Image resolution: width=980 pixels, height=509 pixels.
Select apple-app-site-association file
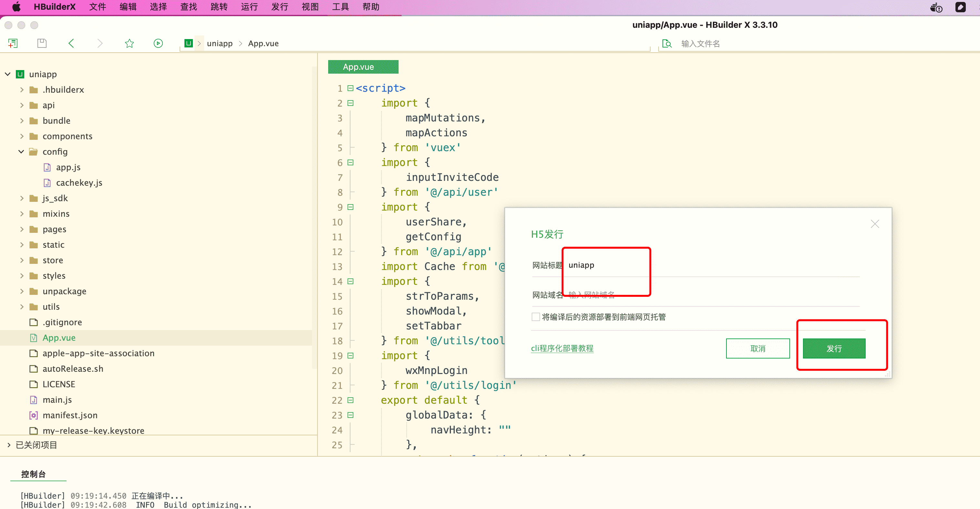tap(99, 353)
